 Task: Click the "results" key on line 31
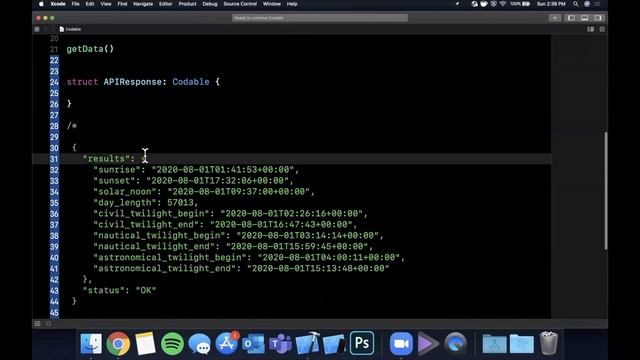[106, 159]
